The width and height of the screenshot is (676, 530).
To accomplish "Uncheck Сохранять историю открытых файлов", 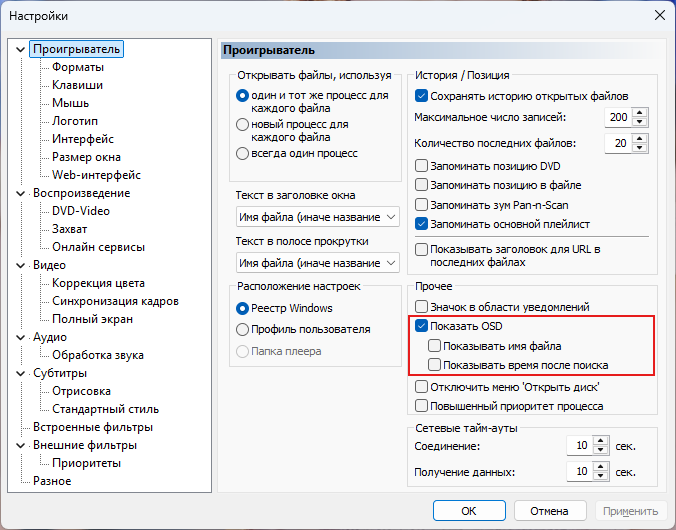I will [421, 96].
